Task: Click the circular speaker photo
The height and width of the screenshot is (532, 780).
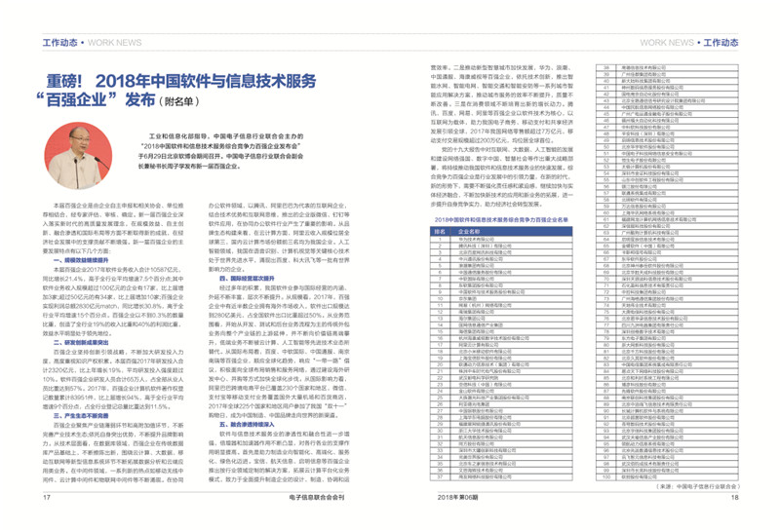Action: [x=78, y=156]
